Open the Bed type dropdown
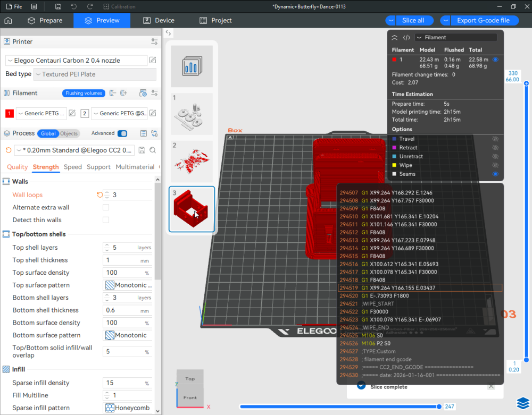532x415 pixels. (95, 74)
